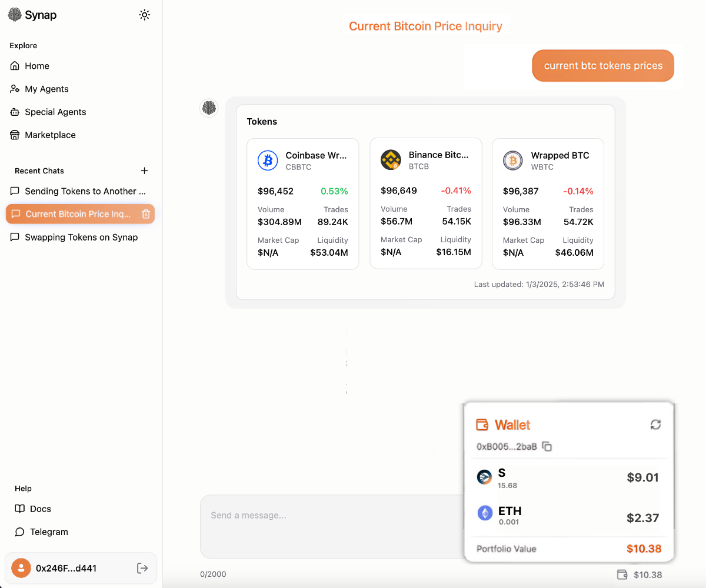Click the user avatar icon
Screen dimensions: 706x588
pyautogui.click(x=21, y=568)
